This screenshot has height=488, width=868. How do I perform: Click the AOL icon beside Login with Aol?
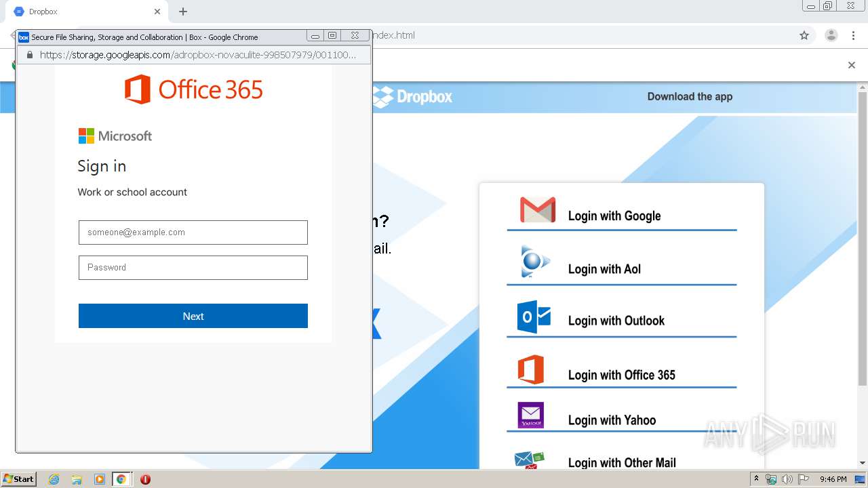[x=534, y=262]
